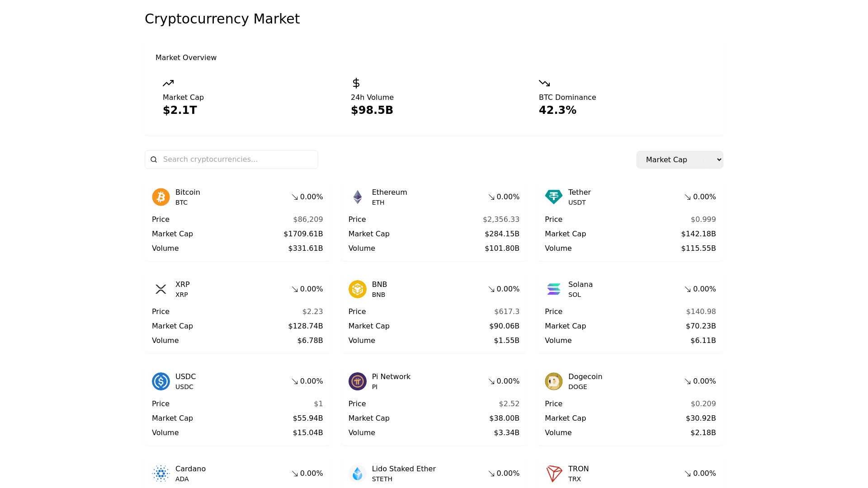Click the magnifier icon in search box
868x488 pixels.
tap(154, 160)
